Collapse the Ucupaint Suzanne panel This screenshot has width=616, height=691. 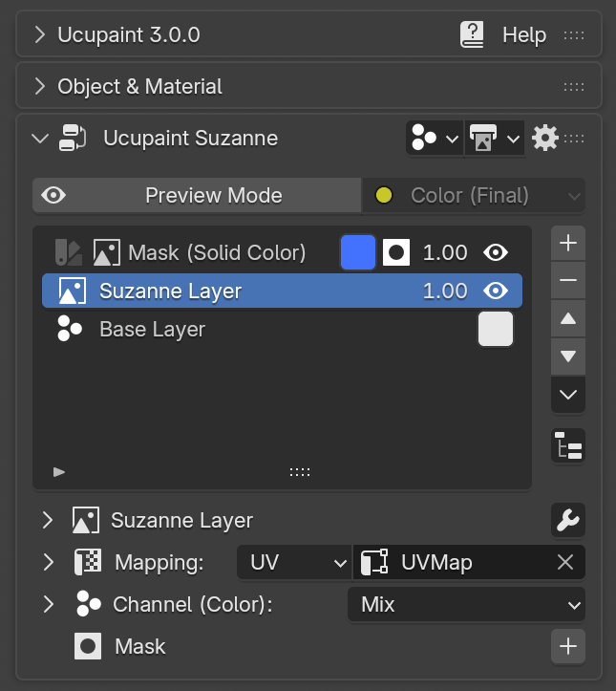pyautogui.click(x=40, y=139)
